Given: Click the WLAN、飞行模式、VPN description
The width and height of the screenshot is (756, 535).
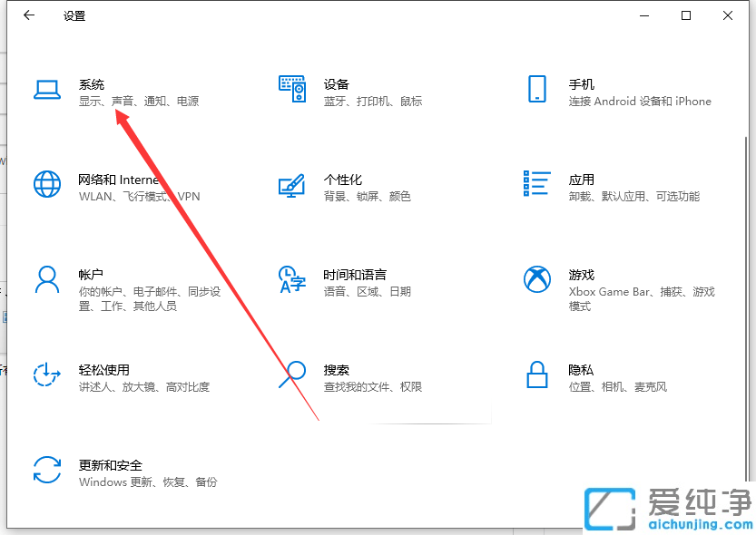Looking at the screenshot, I should tap(136, 196).
